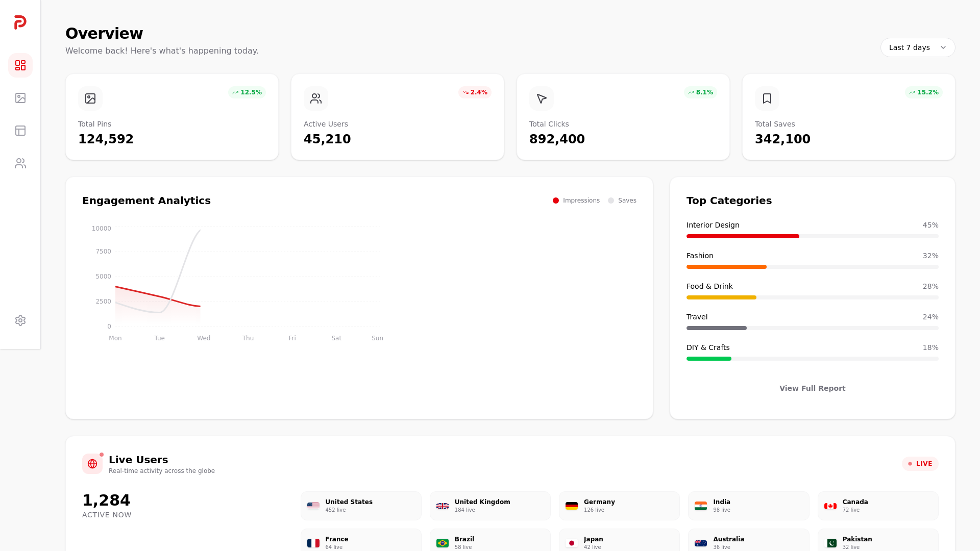Click the 8.1% trend badge

(700, 92)
